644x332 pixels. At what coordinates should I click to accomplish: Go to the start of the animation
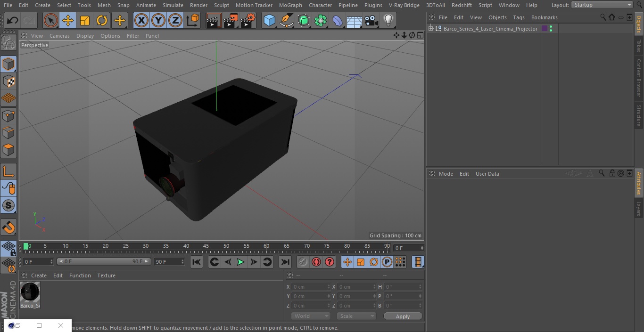pos(197,262)
